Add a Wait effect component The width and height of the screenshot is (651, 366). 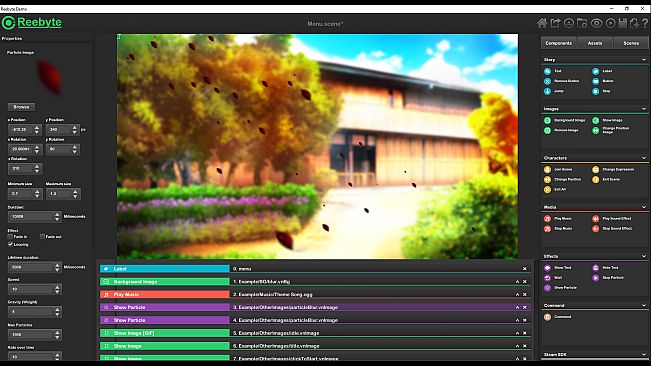pos(553,278)
